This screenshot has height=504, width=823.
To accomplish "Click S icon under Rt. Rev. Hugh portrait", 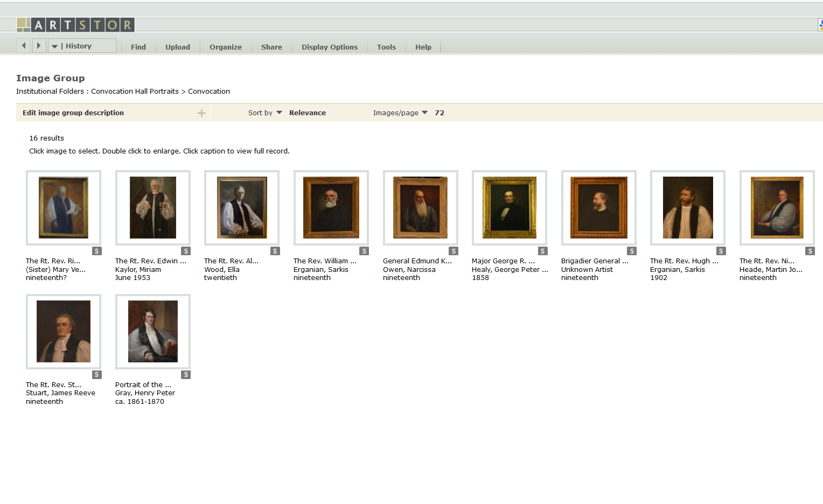I will click(x=721, y=251).
